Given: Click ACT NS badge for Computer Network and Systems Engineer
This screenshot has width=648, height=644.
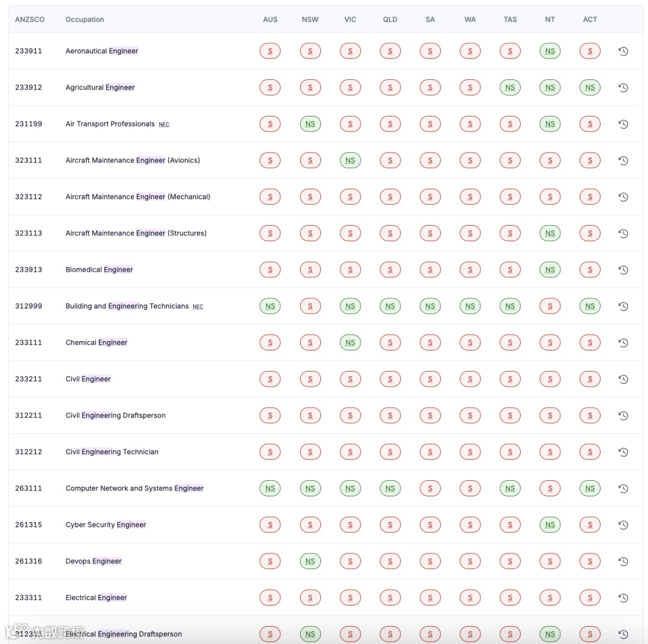Looking at the screenshot, I should pos(590,488).
